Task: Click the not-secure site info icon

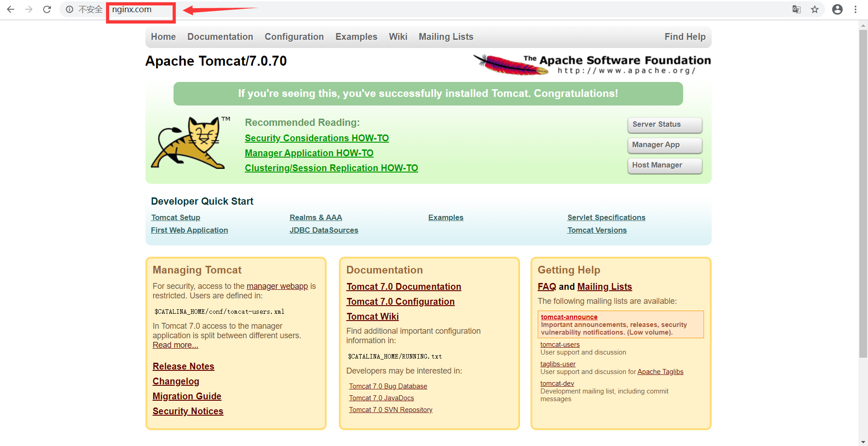Action: [x=69, y=10]
